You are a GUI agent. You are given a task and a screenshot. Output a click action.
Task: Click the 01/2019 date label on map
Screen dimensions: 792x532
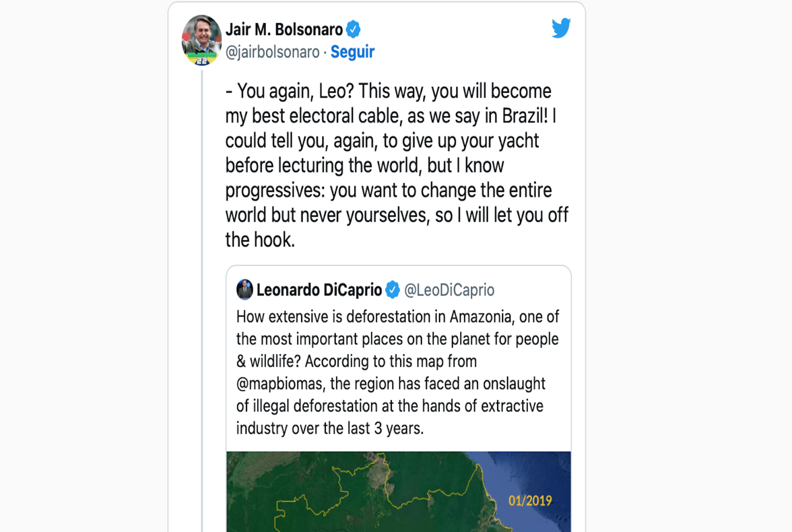[530, 501]
